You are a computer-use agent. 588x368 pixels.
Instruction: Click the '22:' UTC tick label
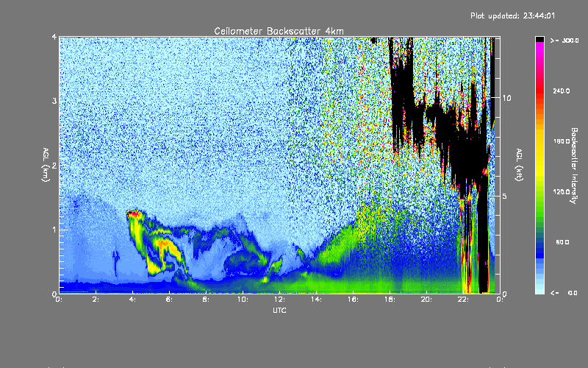(x=464, y=300)
